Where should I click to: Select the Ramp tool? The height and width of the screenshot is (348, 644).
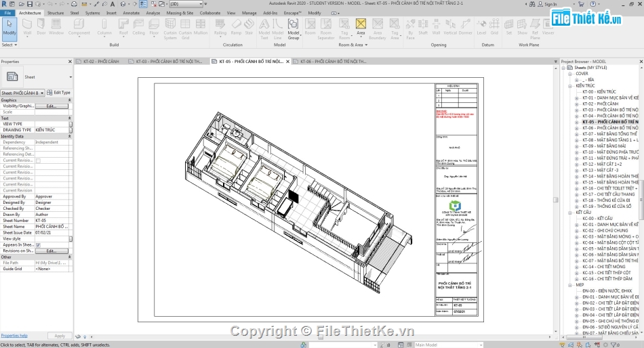(x=236, y=27)
